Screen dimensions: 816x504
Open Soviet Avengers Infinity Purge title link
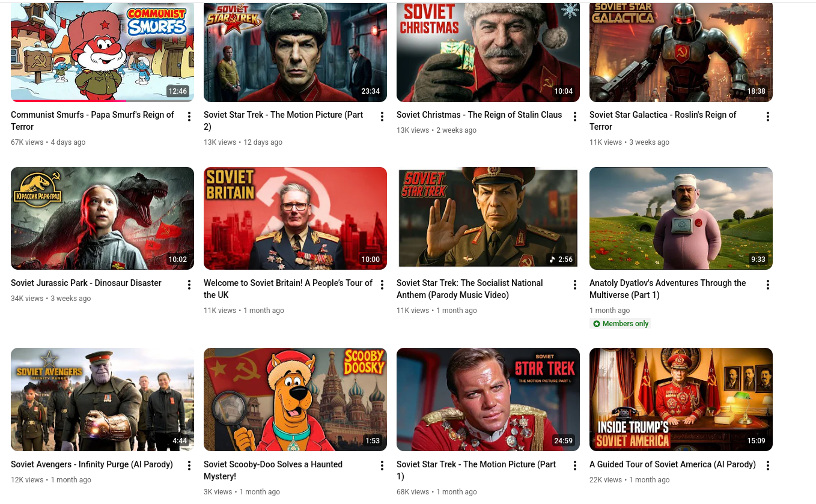point(92,464)
